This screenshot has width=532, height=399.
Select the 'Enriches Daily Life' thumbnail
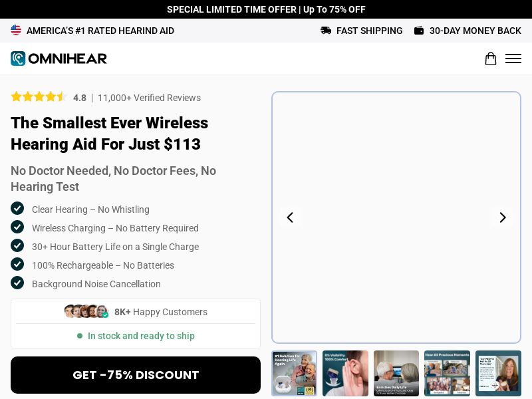(396, 373)
